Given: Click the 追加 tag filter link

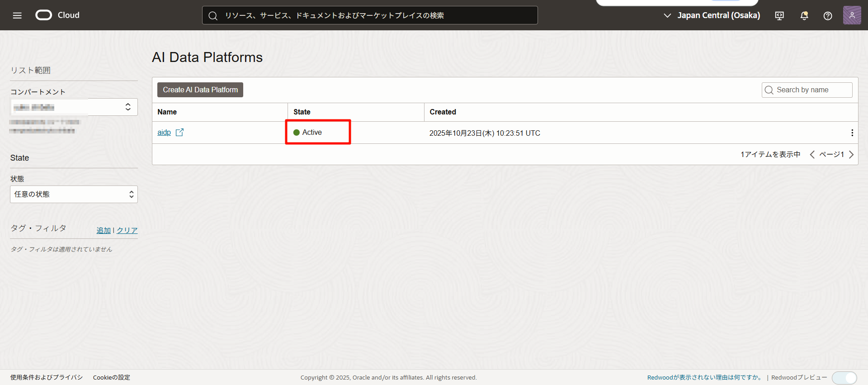Looking at the screenshot, I should (x=104, y=230).
